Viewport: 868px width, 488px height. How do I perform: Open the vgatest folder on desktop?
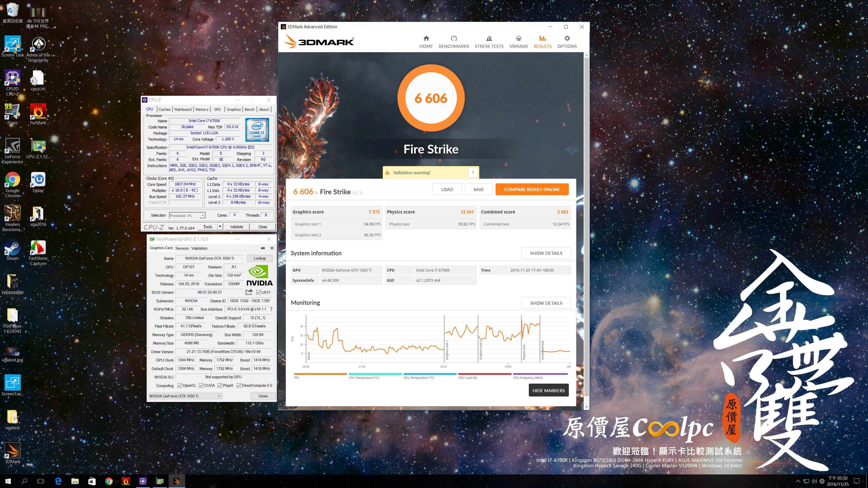(12, 420)
